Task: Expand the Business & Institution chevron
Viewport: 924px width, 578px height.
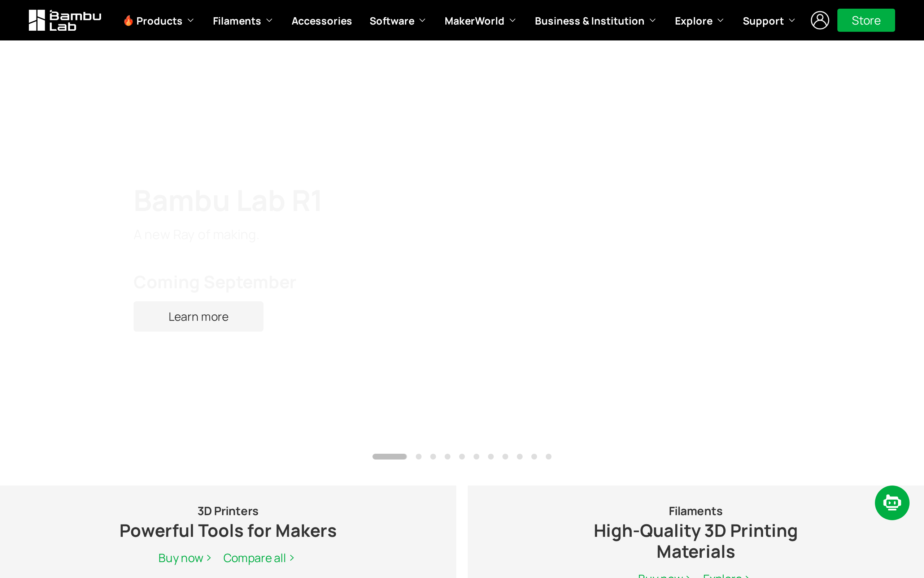Action: (653, 21)
